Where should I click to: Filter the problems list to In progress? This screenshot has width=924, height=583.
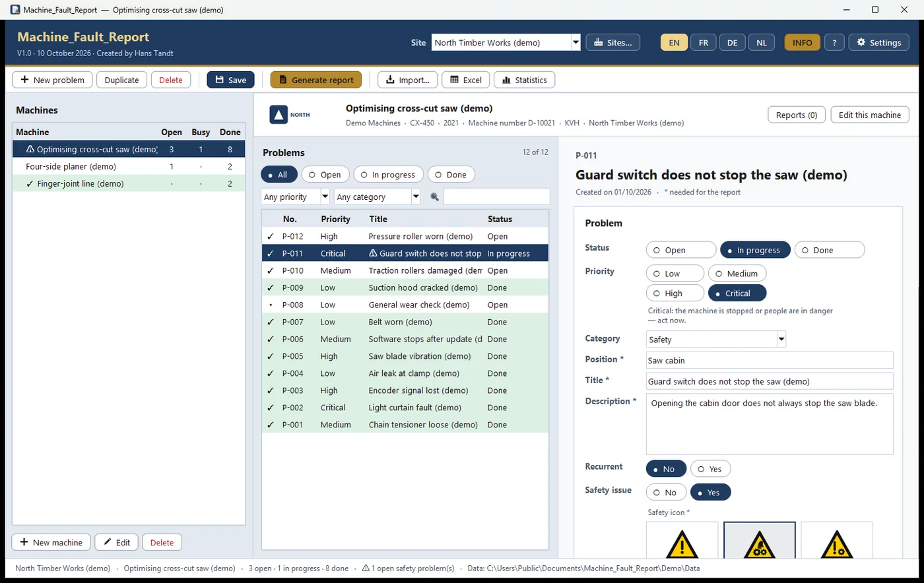pos(388,175)
